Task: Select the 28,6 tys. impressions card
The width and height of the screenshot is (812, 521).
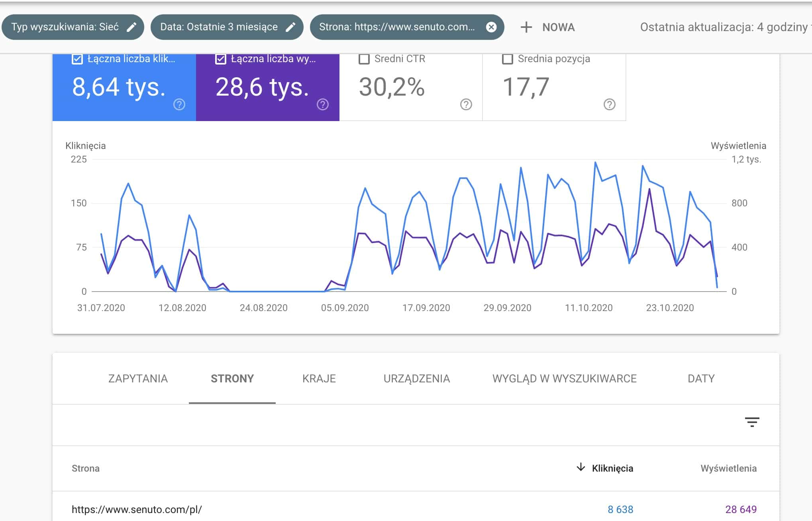Action: [268, 87]
